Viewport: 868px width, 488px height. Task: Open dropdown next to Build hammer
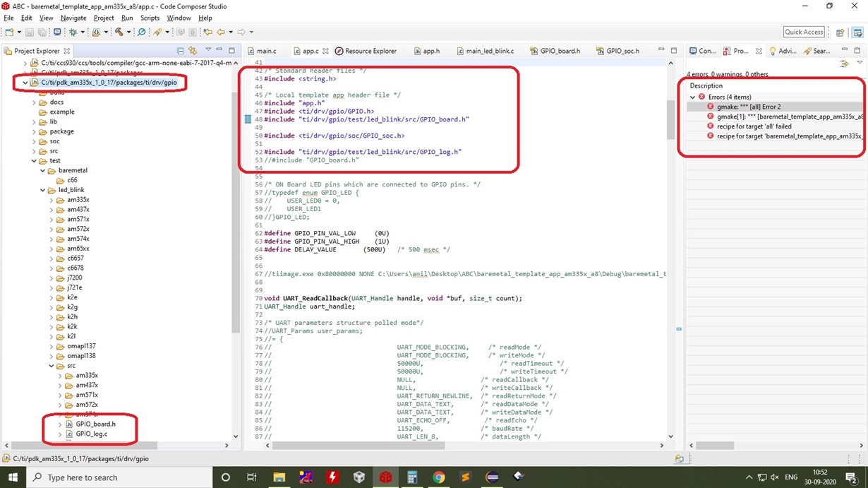click(x=128, y=32)
